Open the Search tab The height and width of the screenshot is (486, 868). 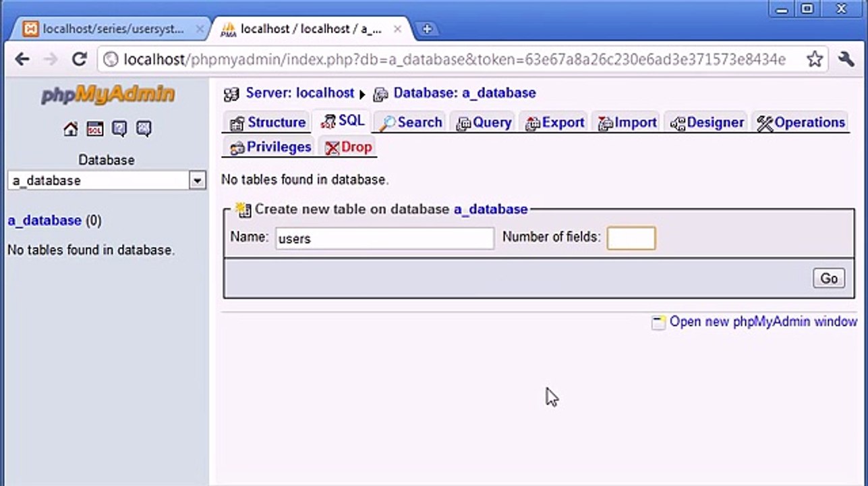pyautogui.click(x=411, y=122)
